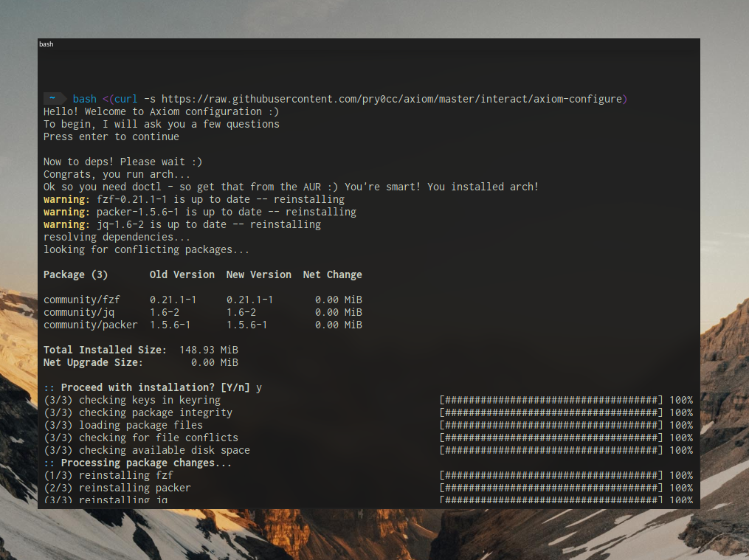Click progress bar for checking keys in keyring
Screen dimensions: 749x560
pos(550,400)
